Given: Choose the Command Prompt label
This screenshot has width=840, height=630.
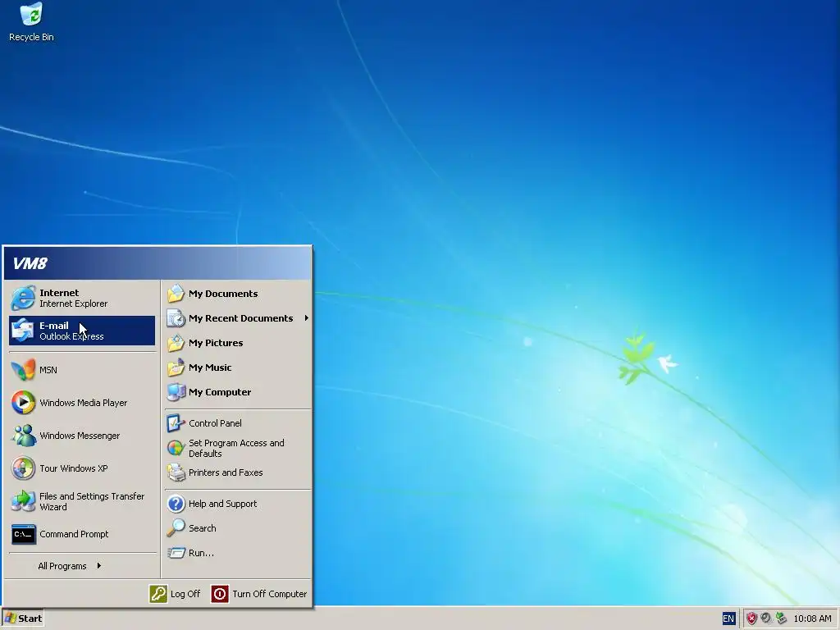Looking at the screenshot, I should [74, 534].
